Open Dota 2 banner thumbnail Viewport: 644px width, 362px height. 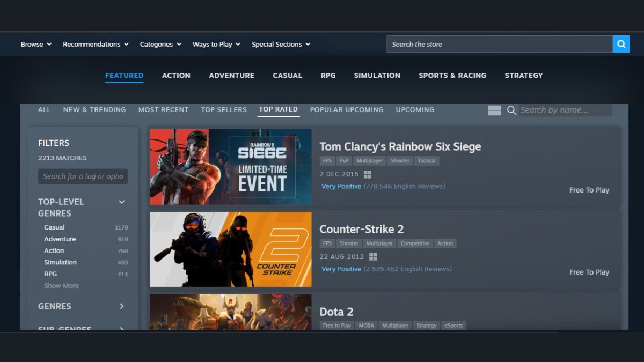(231, 312)
